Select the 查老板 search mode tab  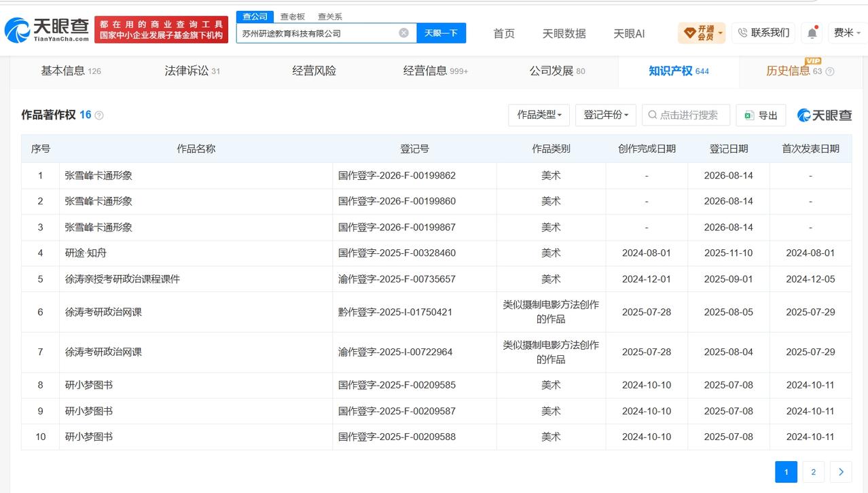[x=293, y=16]
